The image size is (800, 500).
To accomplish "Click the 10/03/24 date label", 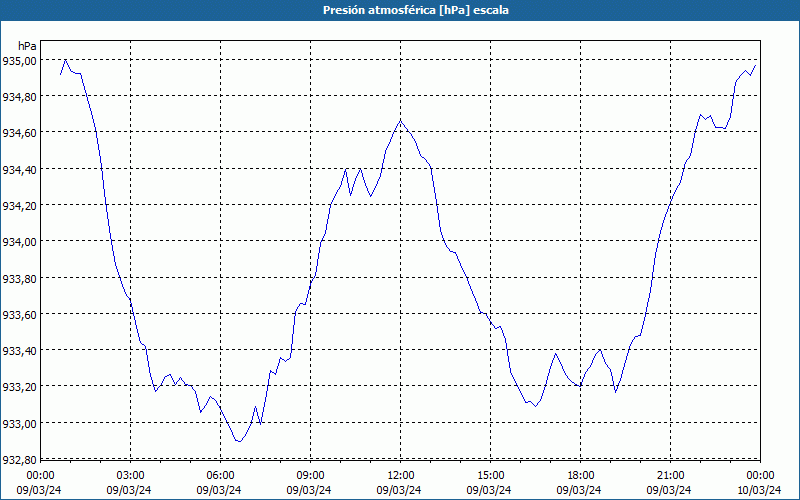I will point(759,490).
